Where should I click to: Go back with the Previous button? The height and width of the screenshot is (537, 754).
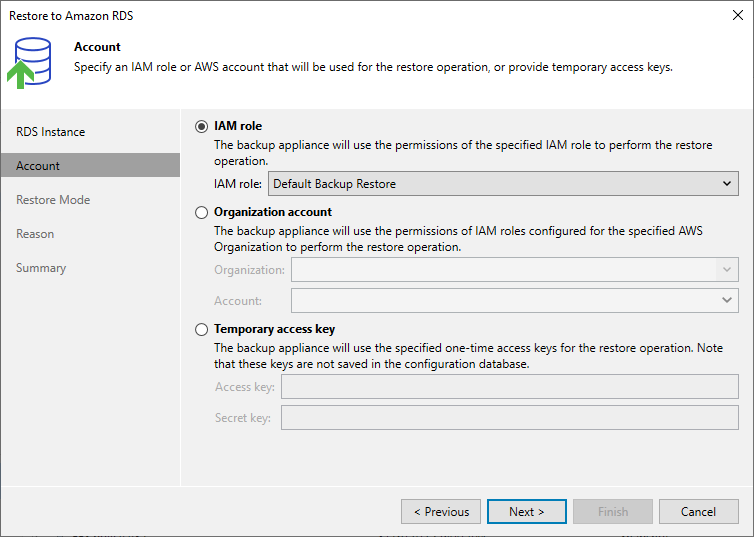point(441,512)
